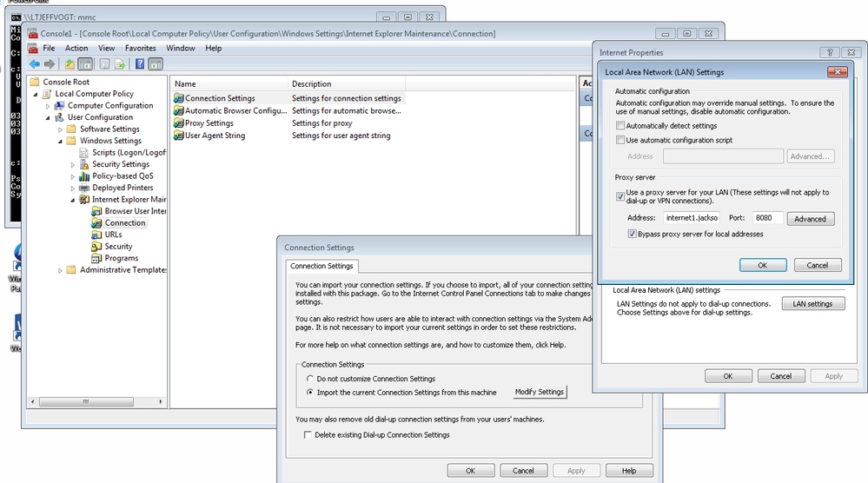
Task: Toggle Bypass proxy server for local addresses
Action: coord(633,234)
